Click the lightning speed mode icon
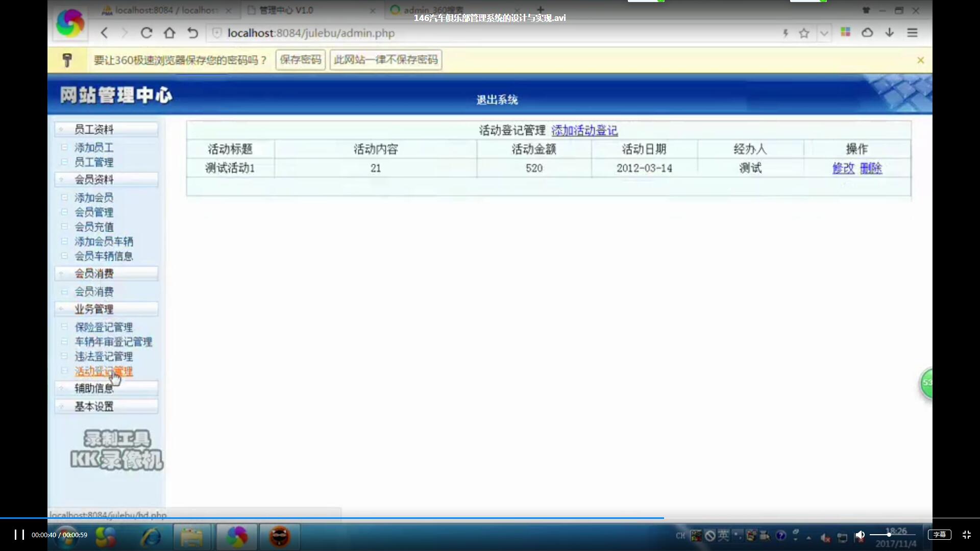The image size is (980, 551). click(786, 33)
